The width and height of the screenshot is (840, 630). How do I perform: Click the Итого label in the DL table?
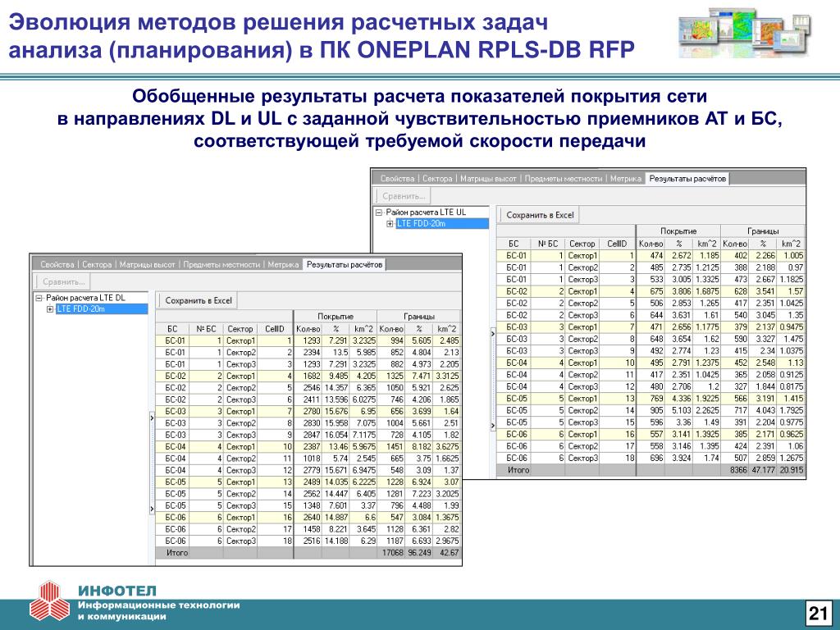click(177, 553)
